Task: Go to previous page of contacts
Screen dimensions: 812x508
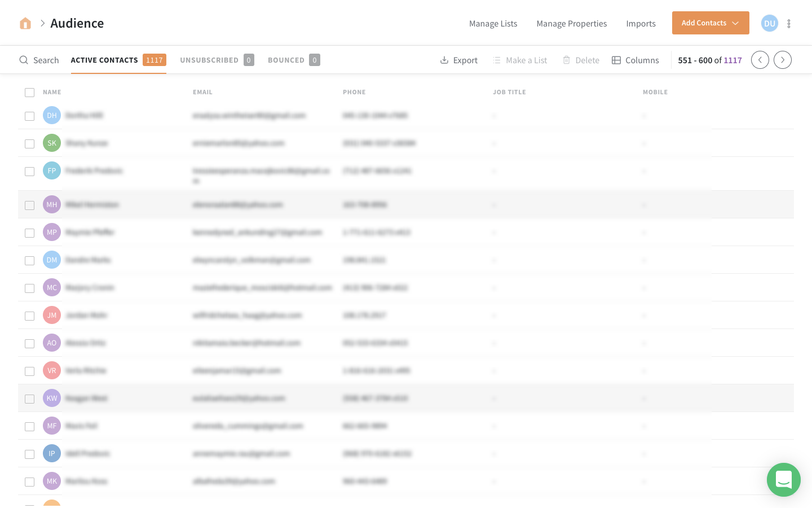Action: click(x=760, y=60)
